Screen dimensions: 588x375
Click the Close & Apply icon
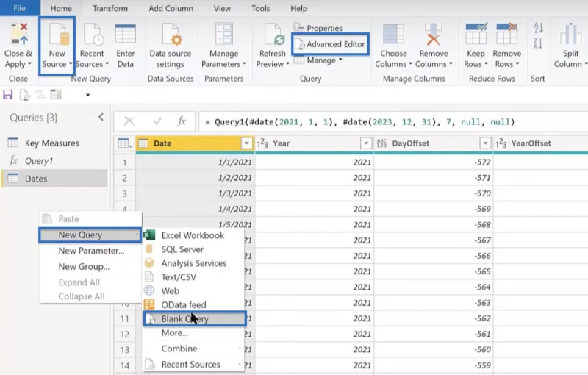tap(19, 34)
